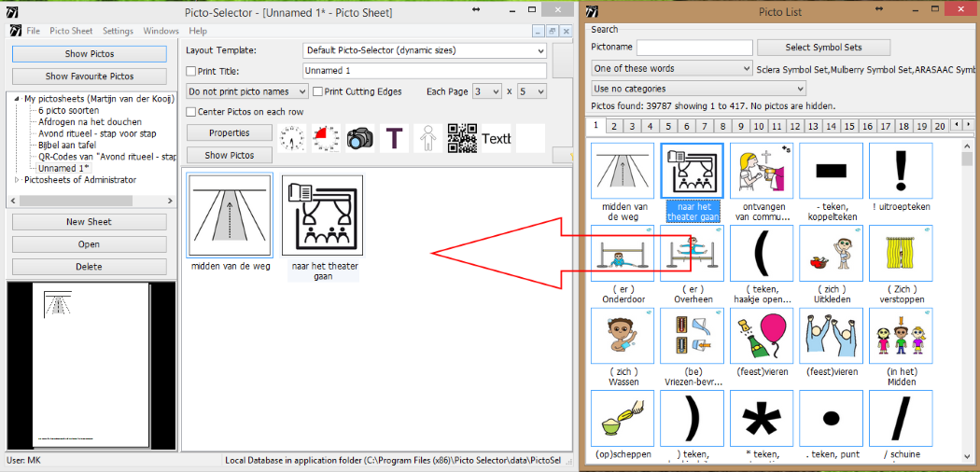Select the champagne and balloon (feest)vieren picto
Image resolution: width=980 pixels, height=472 pixels.
click(x=762, y=336)
